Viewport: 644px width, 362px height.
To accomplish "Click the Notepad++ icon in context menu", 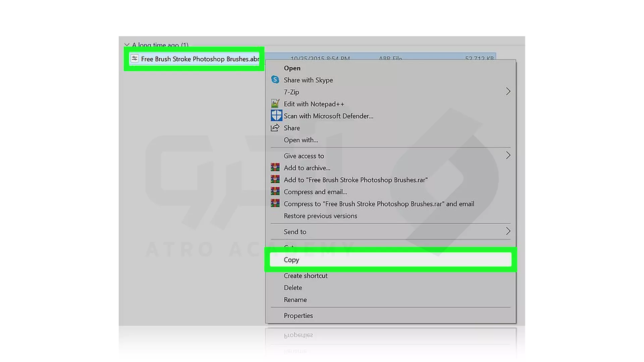I will [275, 104].
